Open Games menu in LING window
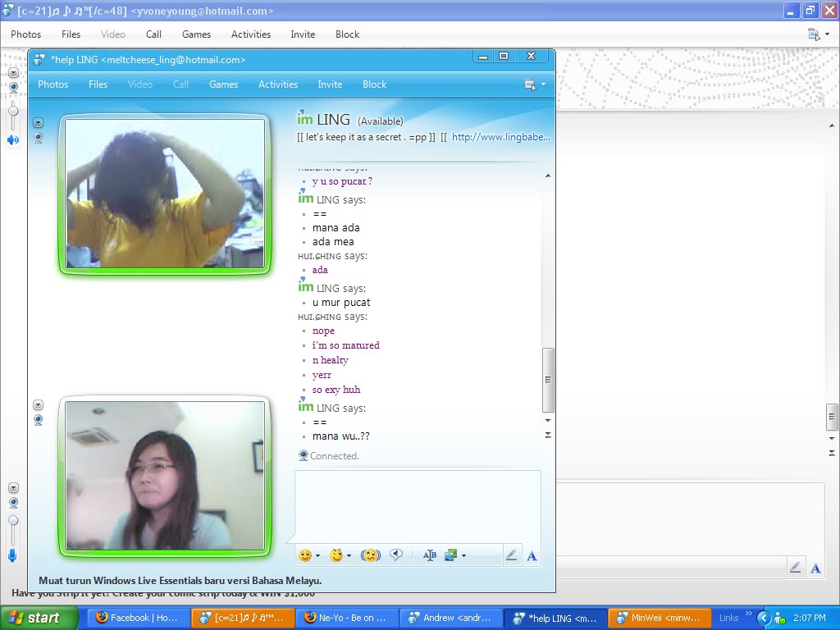This screenshot has height=630, width=840. (x=223, y=84)
